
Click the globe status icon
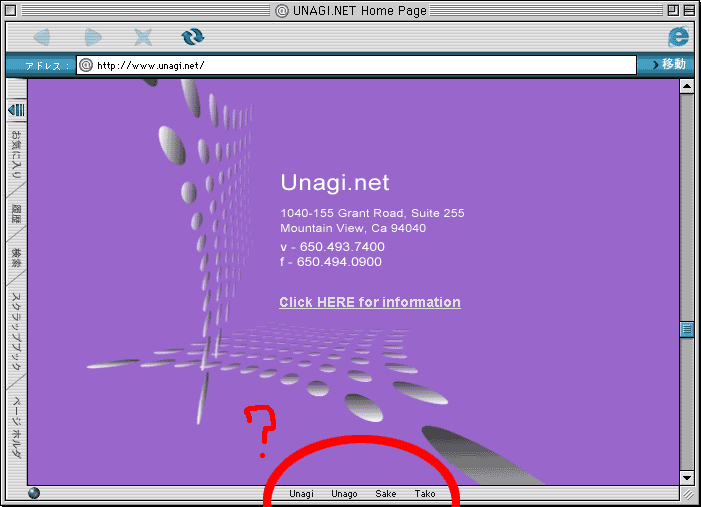tap(34, 493)
